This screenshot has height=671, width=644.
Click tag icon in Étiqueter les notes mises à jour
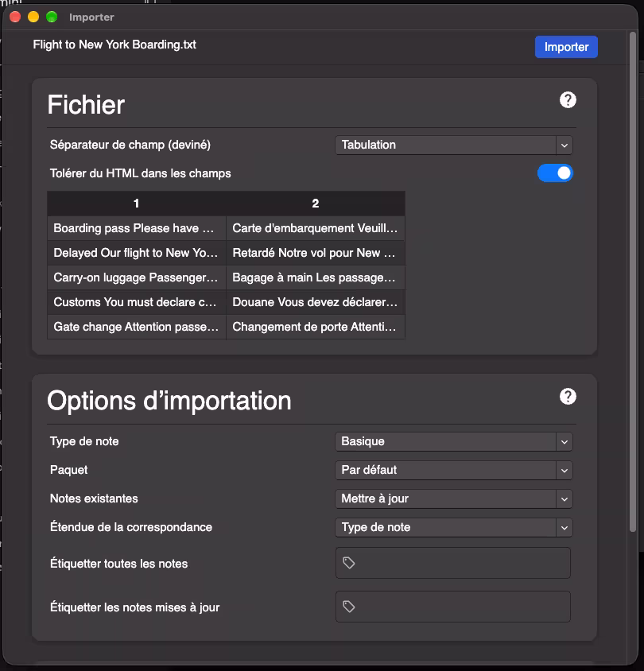349,607
